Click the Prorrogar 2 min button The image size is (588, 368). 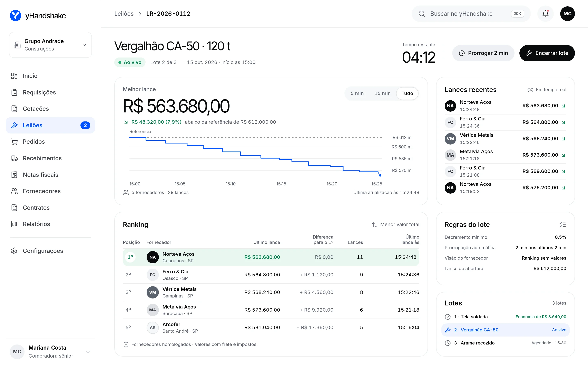483,53
